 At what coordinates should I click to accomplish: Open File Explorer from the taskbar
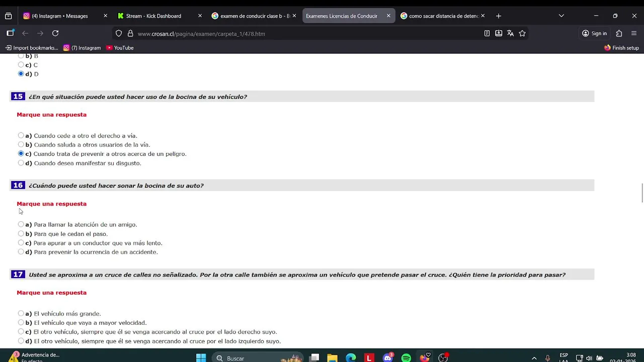click(x=332, y=358)
